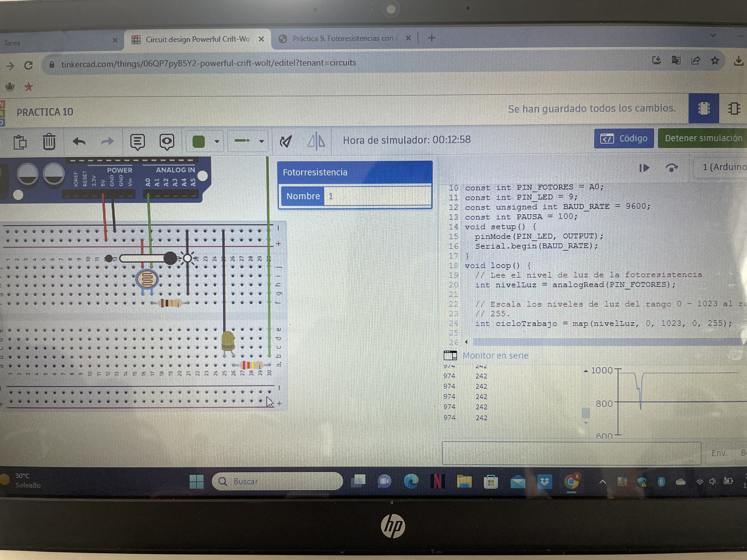Viewport: 747px width, 560px height.
Task: Open wire type dropdown arrow
Action: click(x=261, y=141)
